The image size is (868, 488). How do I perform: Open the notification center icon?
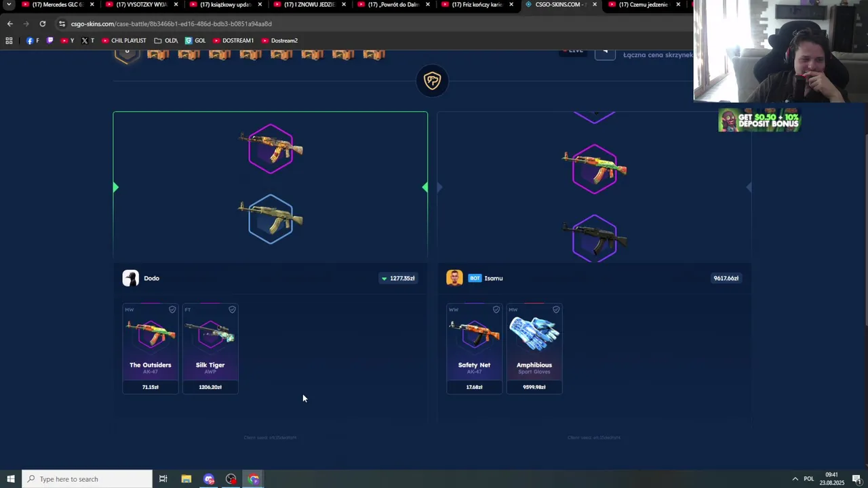(x=857, y=479)
